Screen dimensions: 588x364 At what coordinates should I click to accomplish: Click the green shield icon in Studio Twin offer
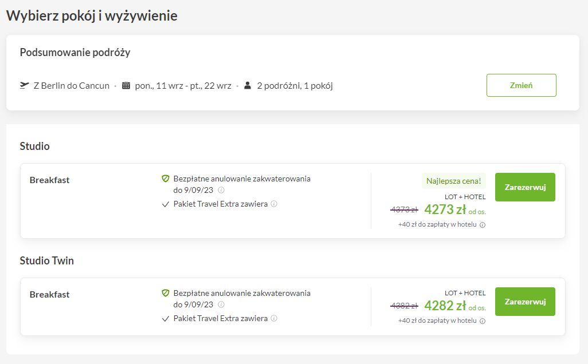[166, 293]
